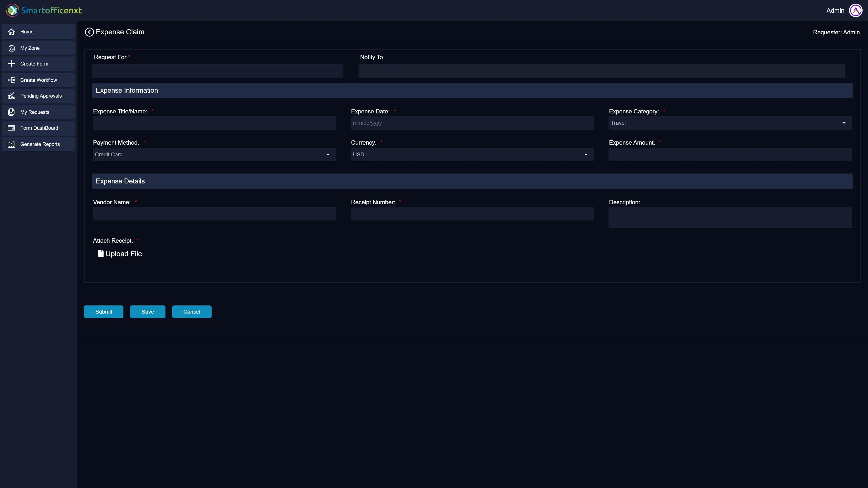Click the Cancel button
This screenshot has width=868, height=488.
(x=191, y=312)
